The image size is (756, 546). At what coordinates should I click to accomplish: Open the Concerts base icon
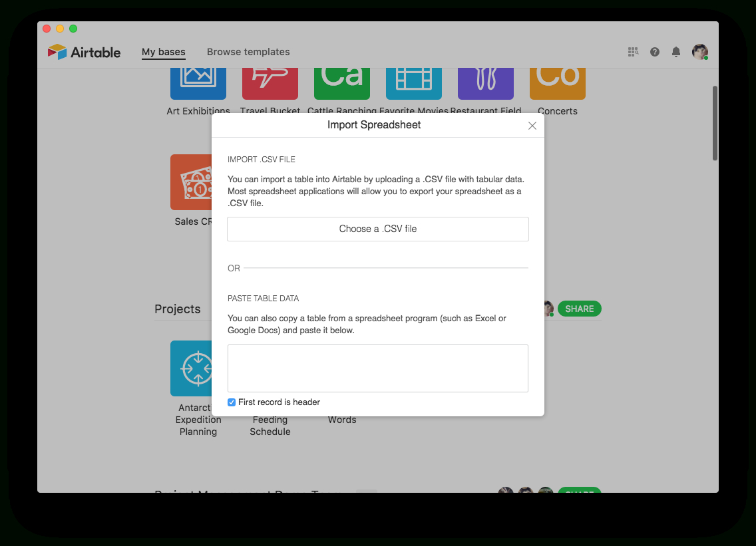click(x=558, y=83)
